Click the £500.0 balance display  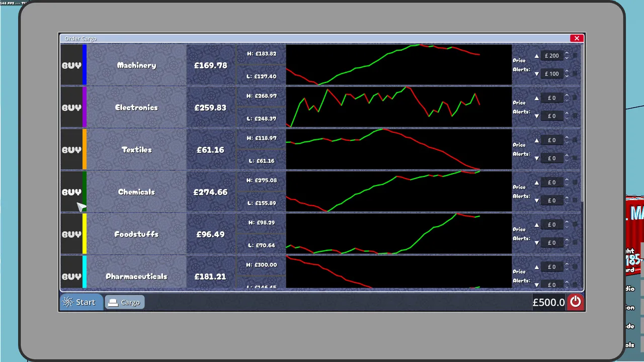pyautogui.click(x=548, y=302)
